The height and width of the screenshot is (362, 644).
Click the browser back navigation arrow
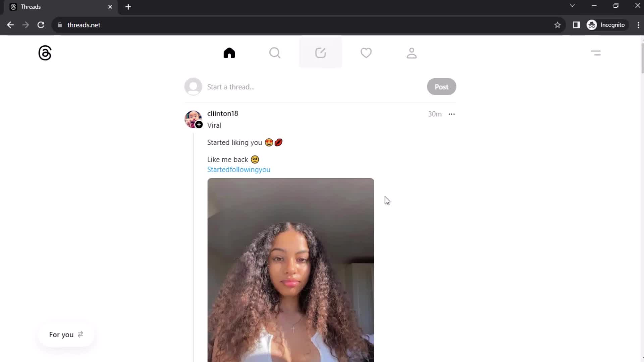(x=11, y=25)
